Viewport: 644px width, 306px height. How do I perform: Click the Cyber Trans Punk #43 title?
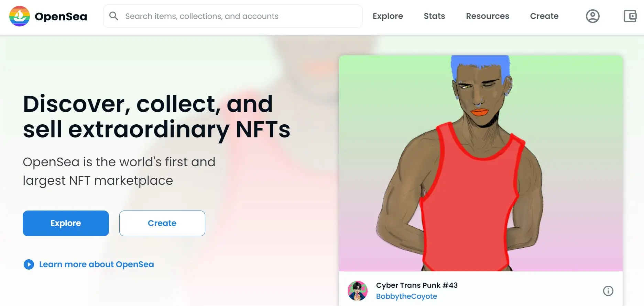tap(417, 285)
